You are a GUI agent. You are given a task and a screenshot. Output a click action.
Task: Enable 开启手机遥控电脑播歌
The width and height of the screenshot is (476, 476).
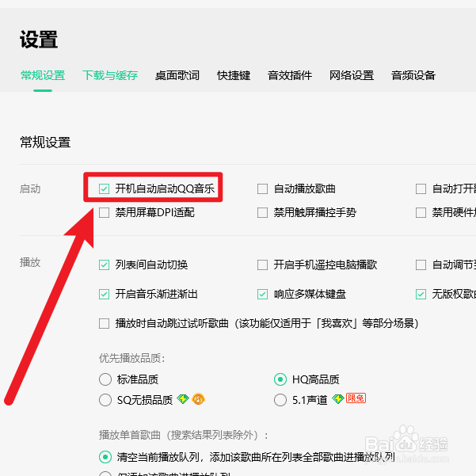[x=262, y=265]
